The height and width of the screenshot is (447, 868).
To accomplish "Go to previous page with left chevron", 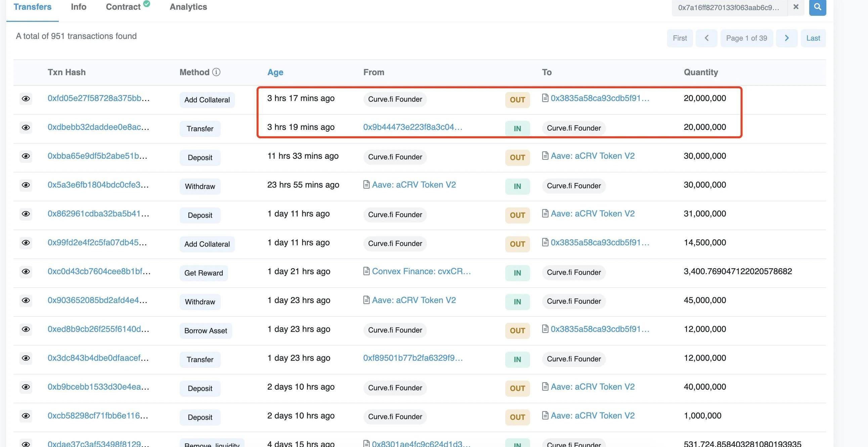I will click(706, 38).
